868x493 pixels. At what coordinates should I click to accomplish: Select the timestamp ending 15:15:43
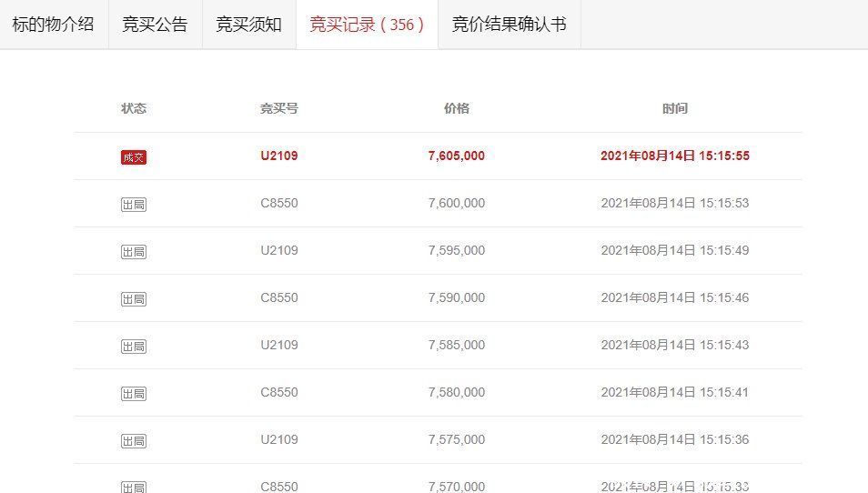click(675, 345)
